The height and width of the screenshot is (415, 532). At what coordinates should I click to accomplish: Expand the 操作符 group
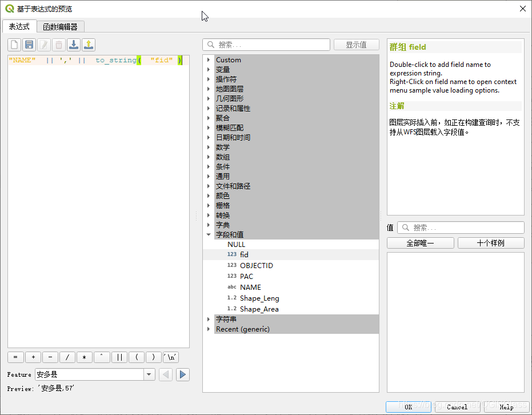[209, 79]
